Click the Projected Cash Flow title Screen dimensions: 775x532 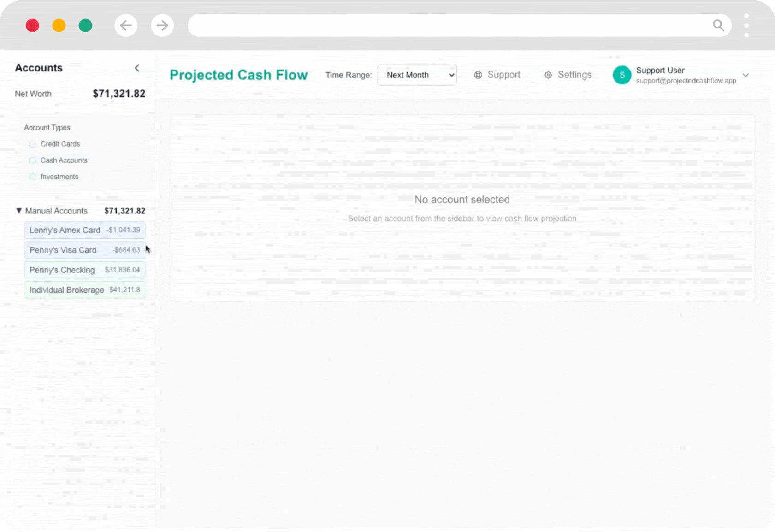coord(238,75)
